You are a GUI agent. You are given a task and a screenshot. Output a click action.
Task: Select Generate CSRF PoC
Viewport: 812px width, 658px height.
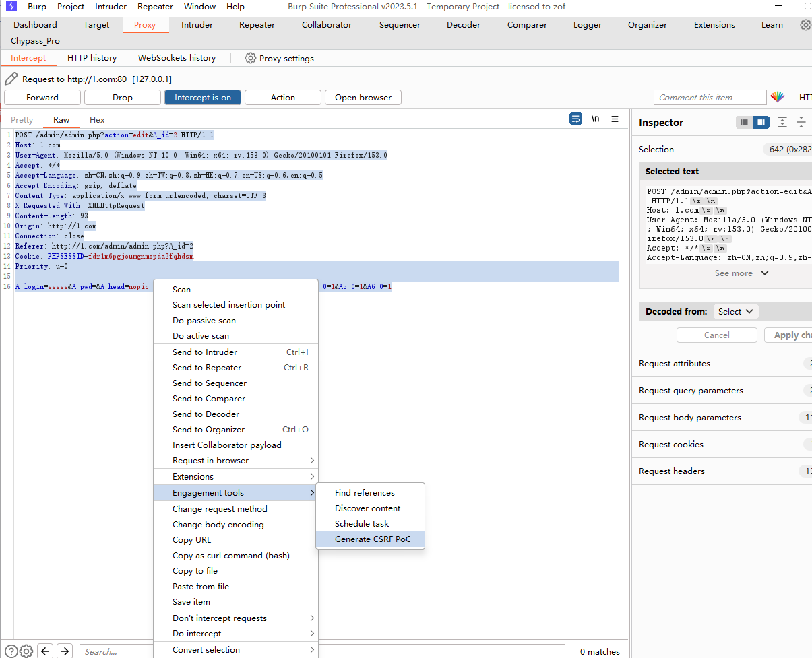[371, 539]
